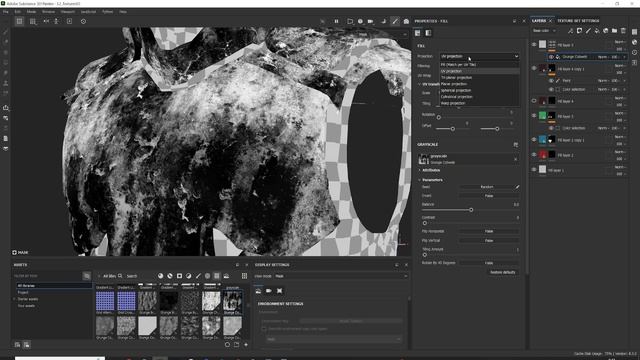Collapse the UV transformations section

420,84
